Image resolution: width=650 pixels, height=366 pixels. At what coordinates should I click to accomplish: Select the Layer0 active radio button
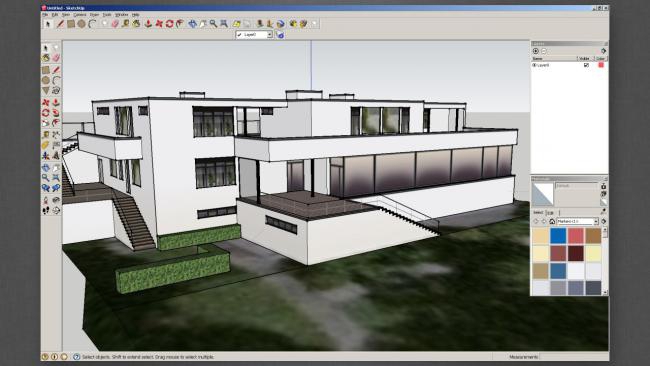(534, 65)
